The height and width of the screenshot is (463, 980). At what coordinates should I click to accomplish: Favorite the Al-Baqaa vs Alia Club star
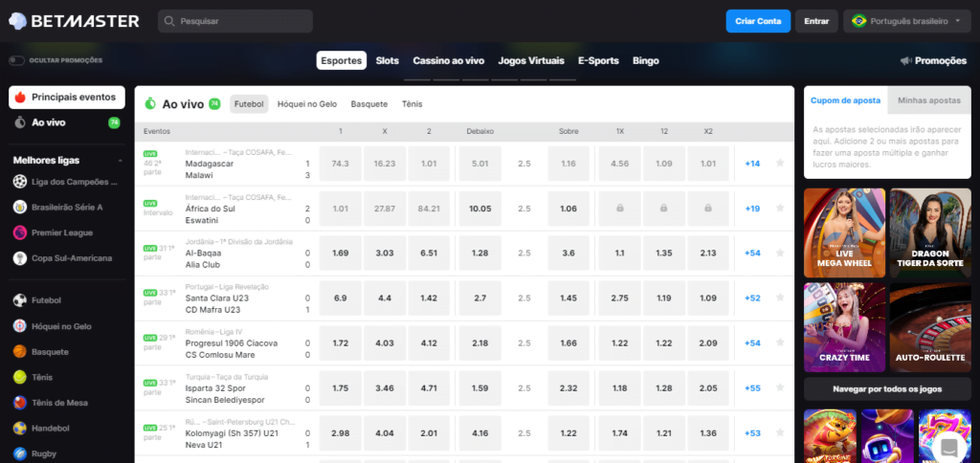pyautogui.click(x=780, y=254)
